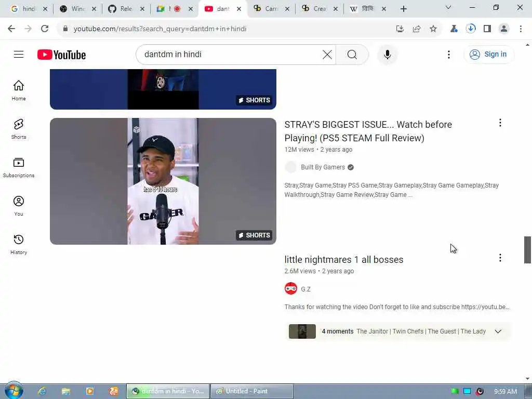
Task: Open YouTube settings three-dot menu
Action: click(x=448, y=54)
